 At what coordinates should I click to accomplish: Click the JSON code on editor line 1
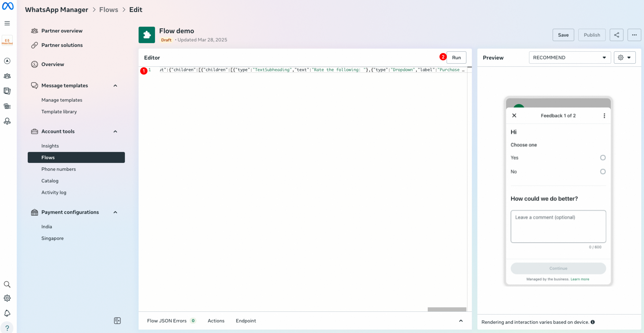[312, 70]
